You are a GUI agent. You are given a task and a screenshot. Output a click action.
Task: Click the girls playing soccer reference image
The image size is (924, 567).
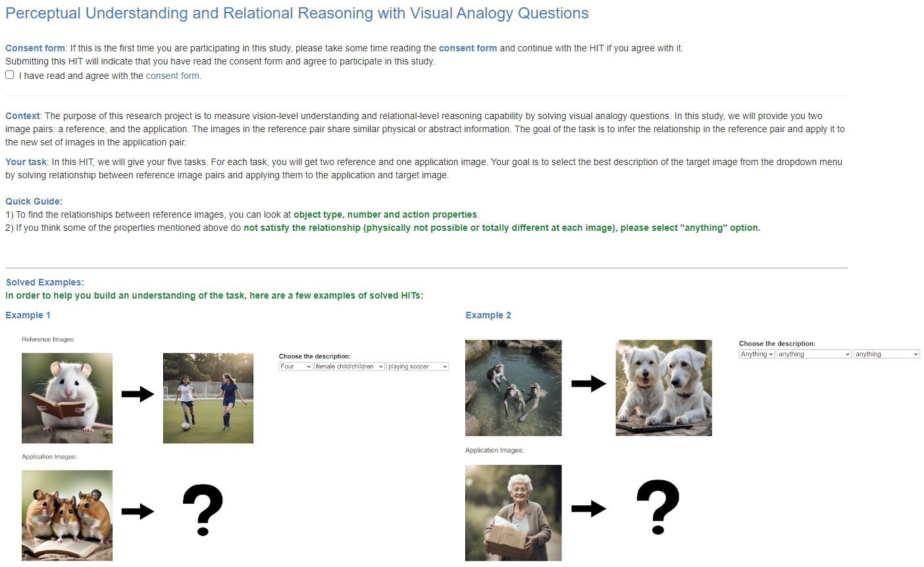[x=208, y=398]
